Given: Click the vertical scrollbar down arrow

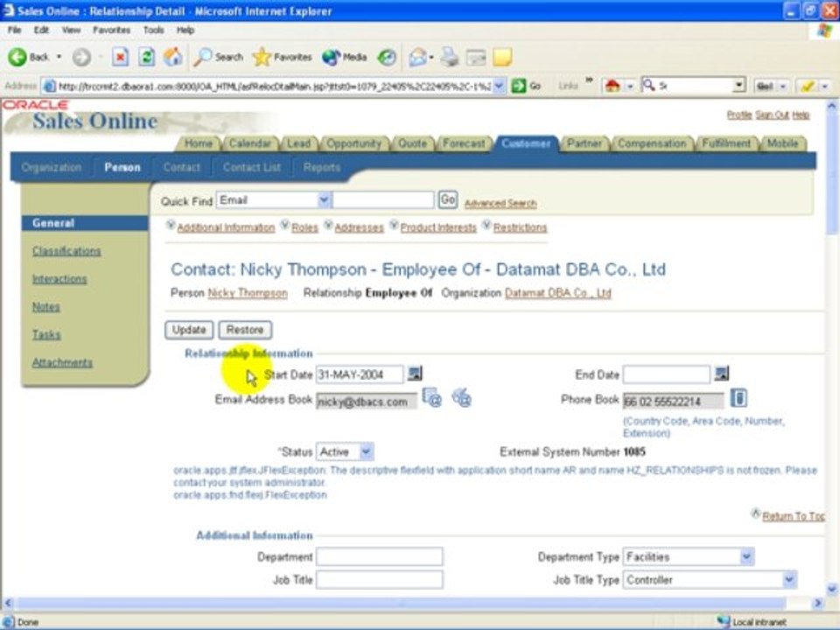Looking at the screenshot, I should coord(832,589).
